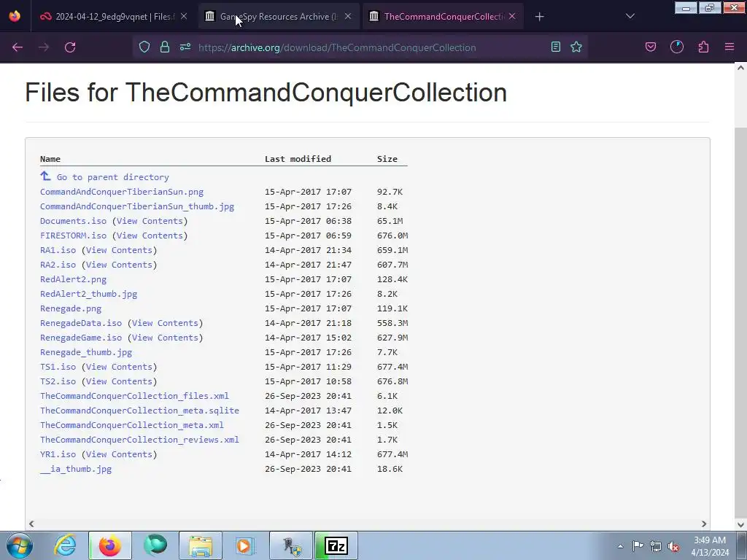Show hidden system tray icons
The height and width of the screenshot is (560, 747).
coord(620,546)
